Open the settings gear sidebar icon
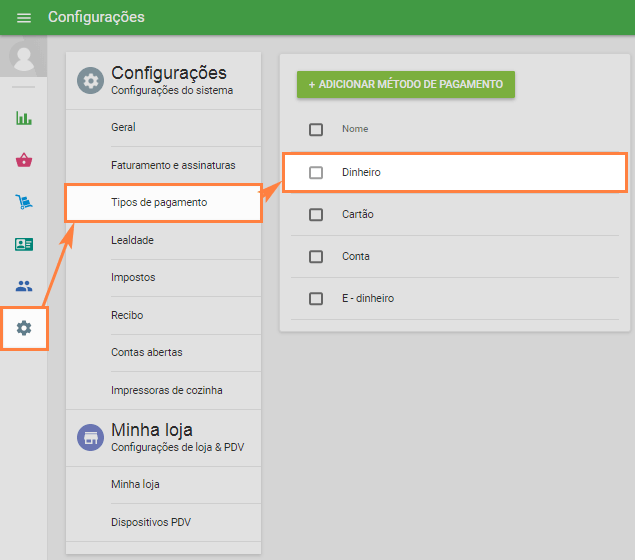The image size is (635, 560). coord(24,328)
